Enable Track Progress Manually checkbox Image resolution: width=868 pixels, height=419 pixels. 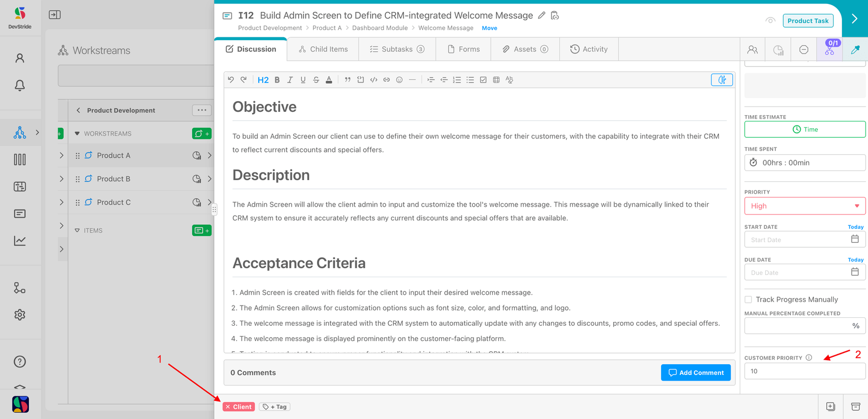point(748,299)
